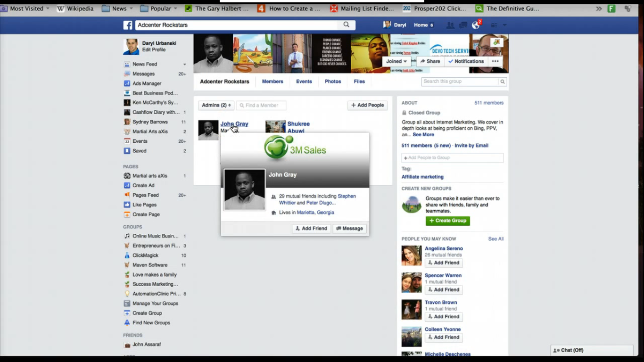Open Pages Feed in sidebar
This screenshot has width=644, height=362.
(x=146, y=195)
